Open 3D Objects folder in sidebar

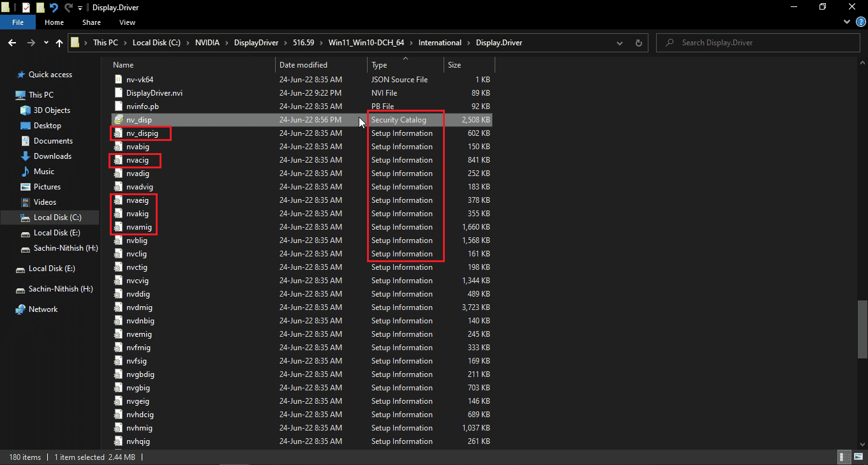pos(52,110)
